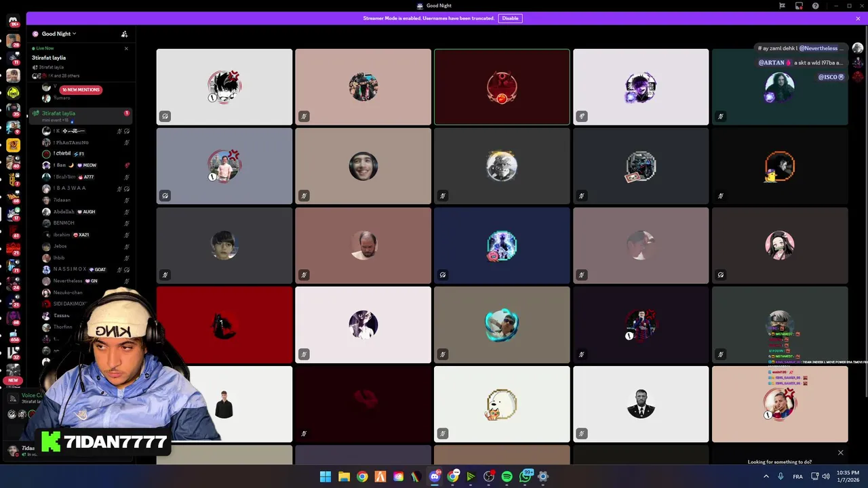Select voice member Abdellah AUGH
Screen dimensions: 868x488
tap(85, 211)
